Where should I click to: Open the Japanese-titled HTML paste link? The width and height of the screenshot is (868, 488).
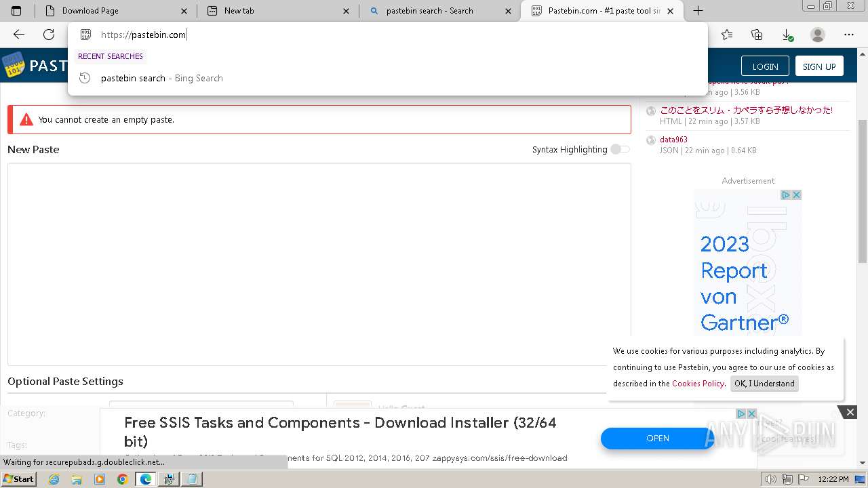point(746,110)
